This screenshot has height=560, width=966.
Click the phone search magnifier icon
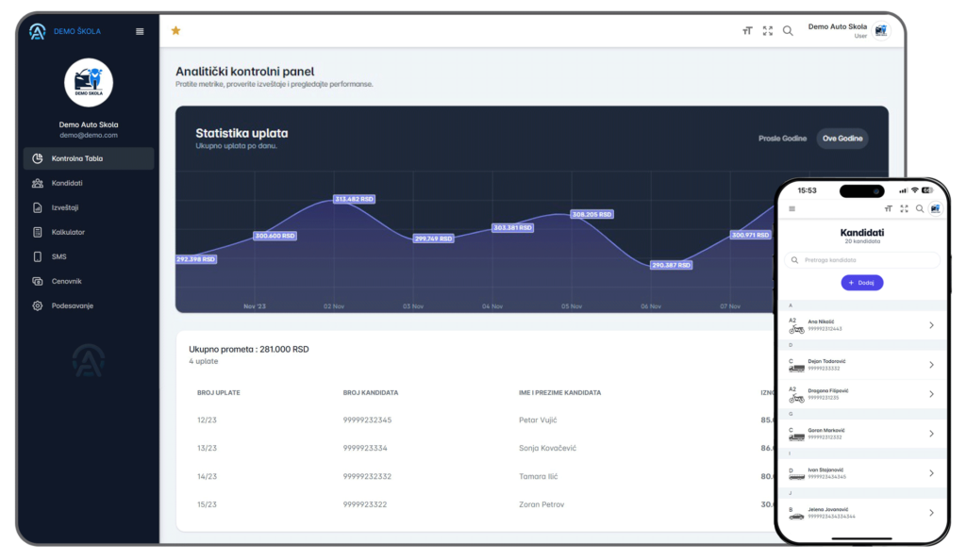(920, 208)
